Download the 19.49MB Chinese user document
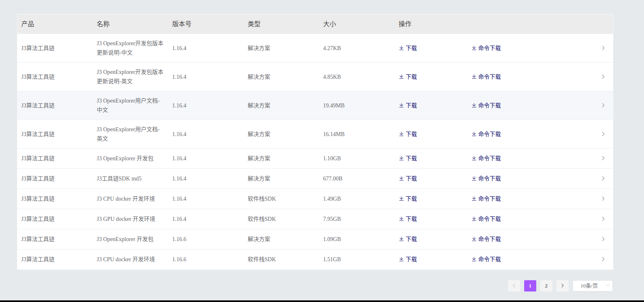644x302 pixels. (408, 105)
